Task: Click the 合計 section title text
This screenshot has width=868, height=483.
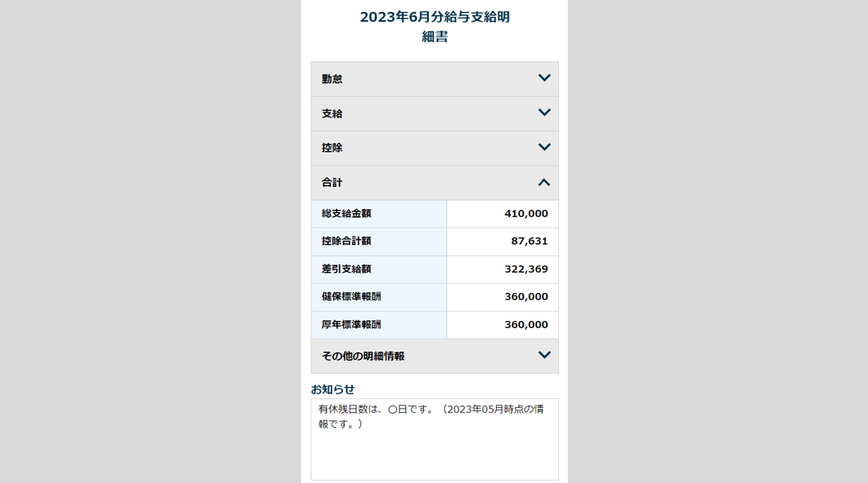Action: 332,183
